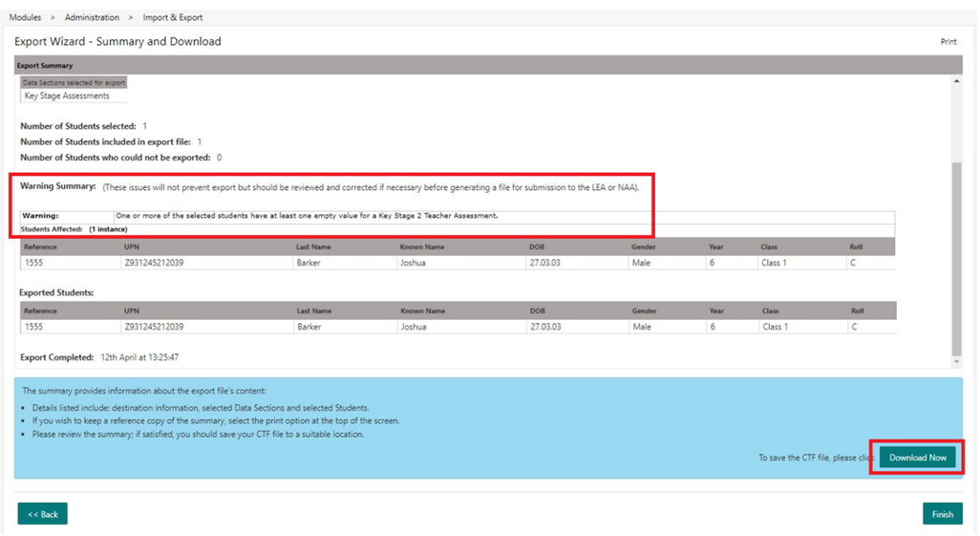Select the UPN value under Exported Students
The width and height of the screenshot is (980, 536).
[154, 327]
